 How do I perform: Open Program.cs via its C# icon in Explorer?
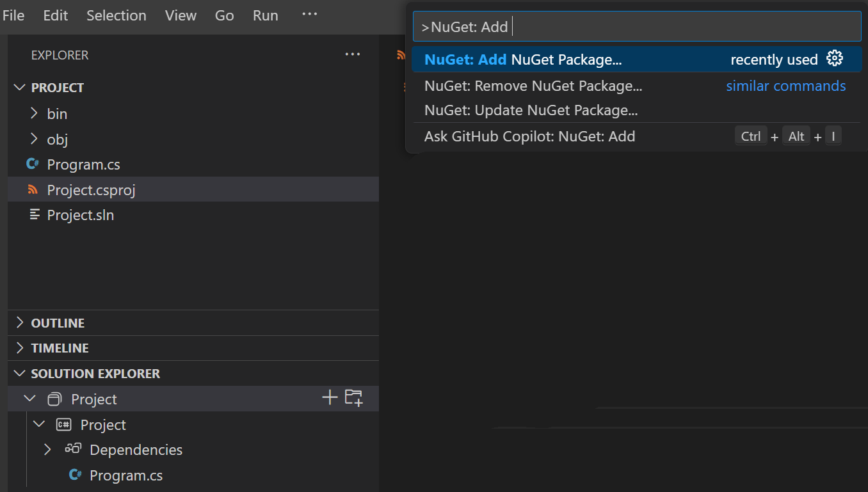point(33,164)
